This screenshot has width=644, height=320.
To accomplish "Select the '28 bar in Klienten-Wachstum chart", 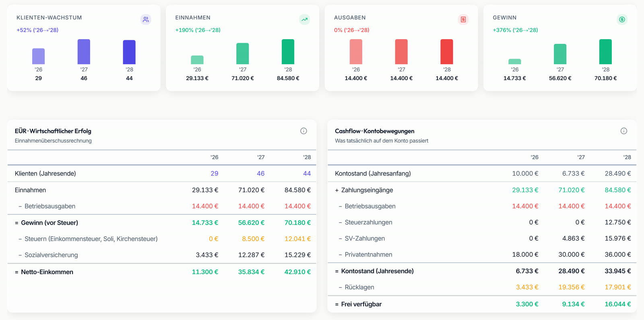I will [129, 52].
